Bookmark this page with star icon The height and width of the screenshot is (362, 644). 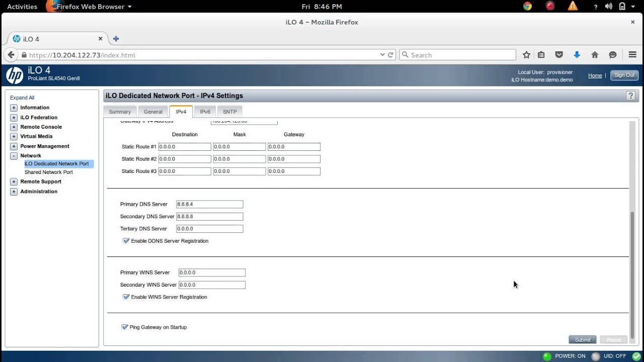coord(526,55)
